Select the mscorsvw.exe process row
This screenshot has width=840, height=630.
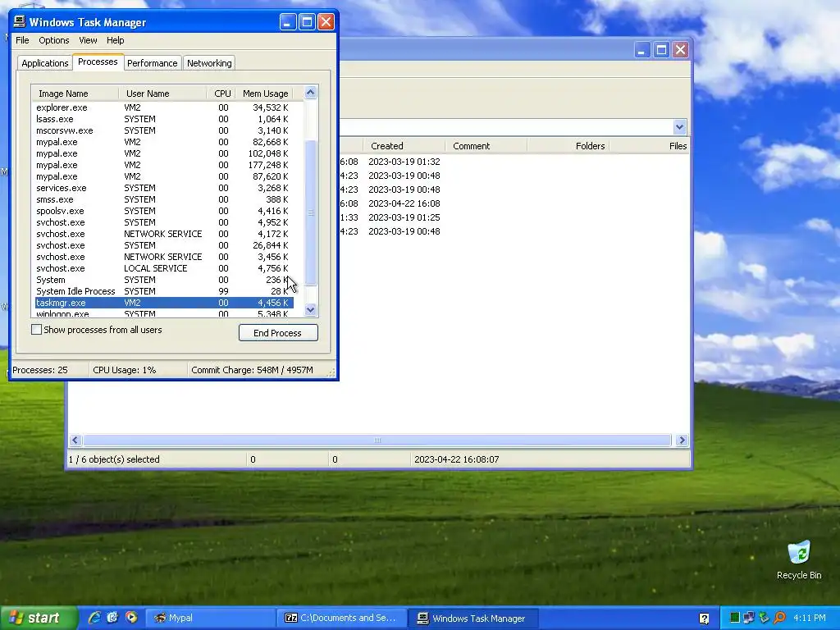(163, 130)
